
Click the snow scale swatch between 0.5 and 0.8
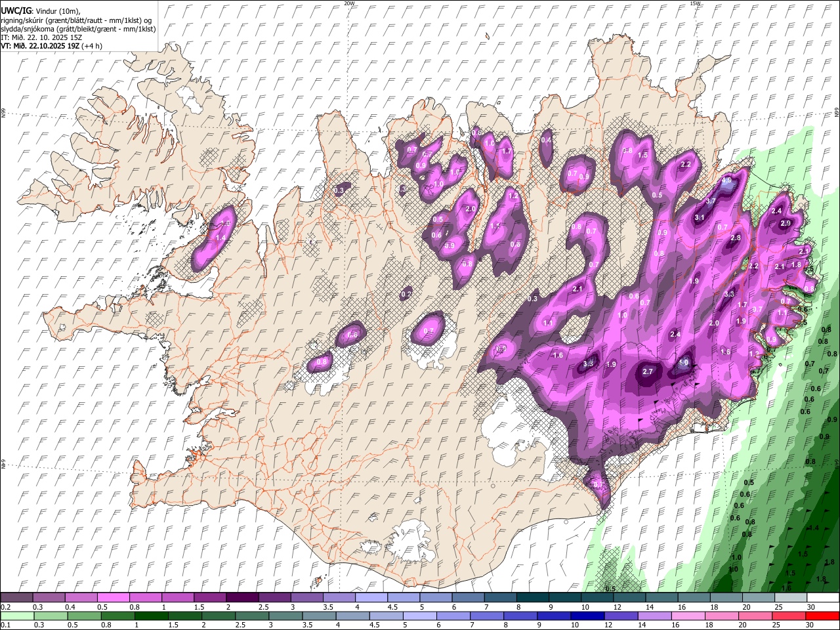pos(114,598)
